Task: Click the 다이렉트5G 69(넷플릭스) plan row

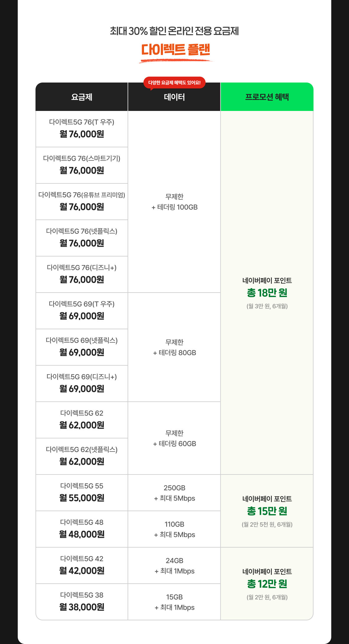Action: coord(82,347)
